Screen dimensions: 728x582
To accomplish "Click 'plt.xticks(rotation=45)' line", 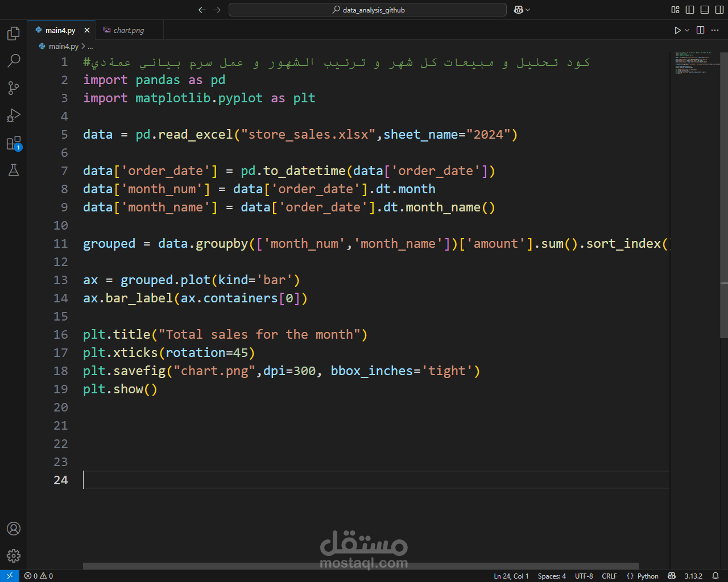I will pyautogui.click(x=169, y=353).
